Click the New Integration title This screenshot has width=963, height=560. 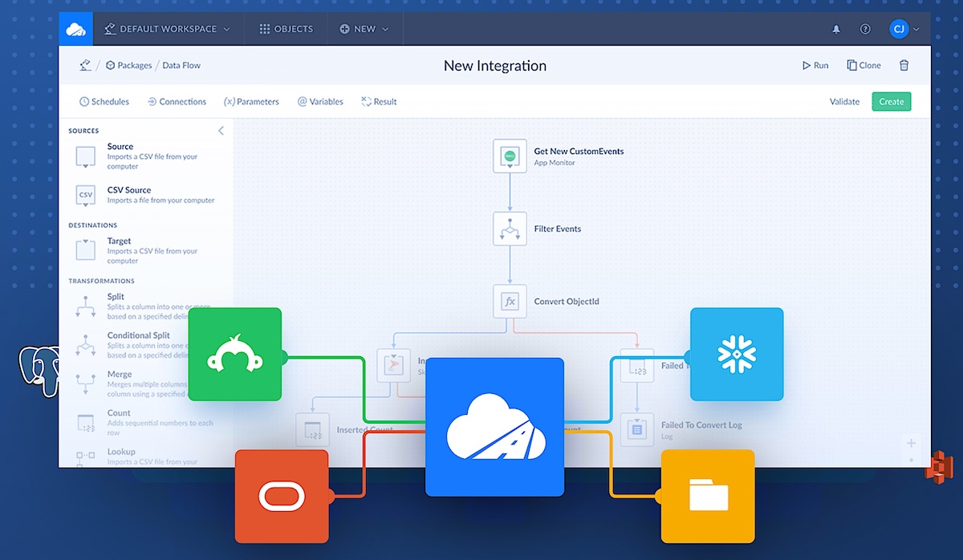click(495, 66)
